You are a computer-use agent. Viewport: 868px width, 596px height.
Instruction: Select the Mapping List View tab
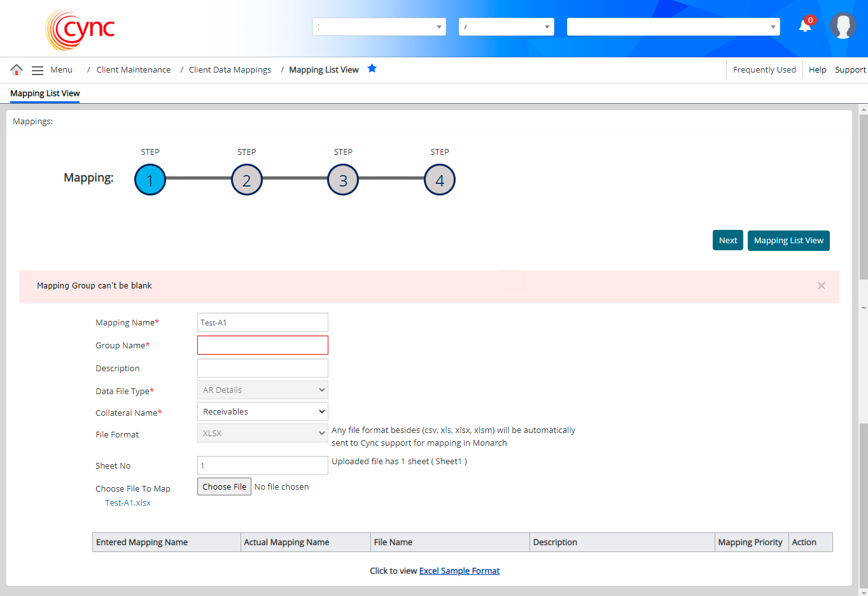point(45,94)
